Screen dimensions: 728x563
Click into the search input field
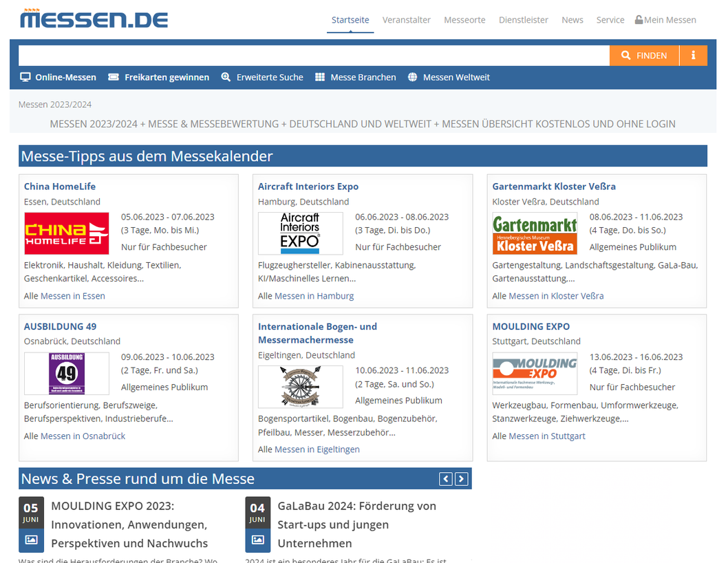pyautogui.click(x=314, y=55)
